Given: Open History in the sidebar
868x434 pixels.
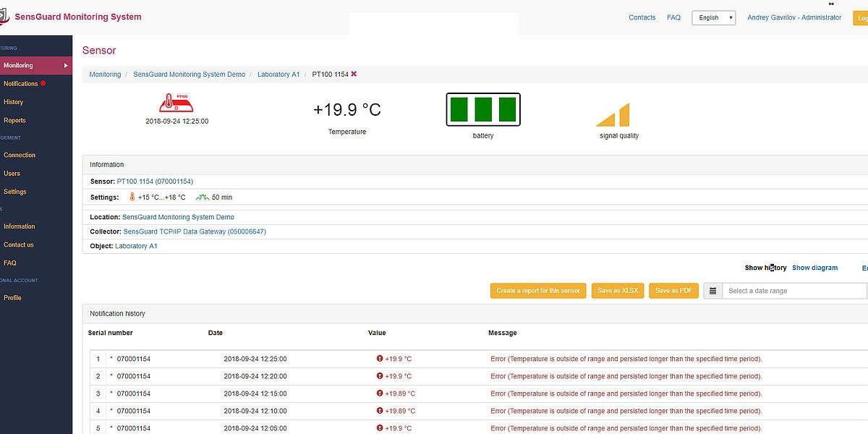Looking at the screenshot, I should (14, 102).
